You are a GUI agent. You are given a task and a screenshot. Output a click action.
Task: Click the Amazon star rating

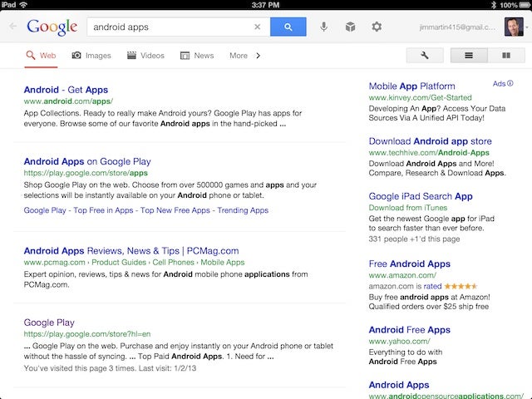tap(461, 286)
